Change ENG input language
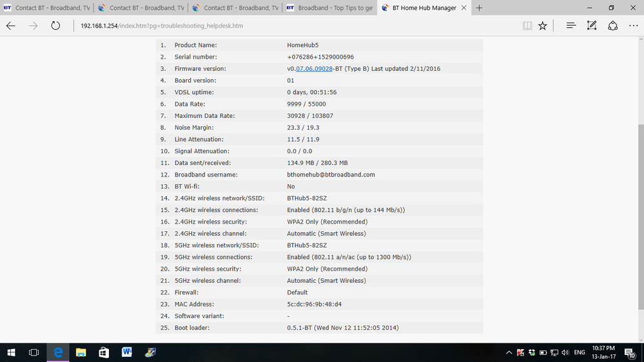The image size is (644, 362). coord(580,352)
